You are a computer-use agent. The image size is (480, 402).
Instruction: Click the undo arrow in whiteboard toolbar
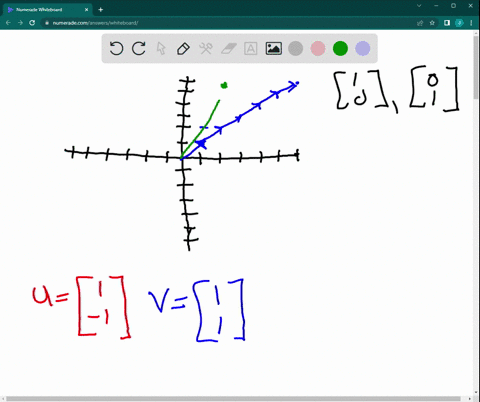click(116, 49)
